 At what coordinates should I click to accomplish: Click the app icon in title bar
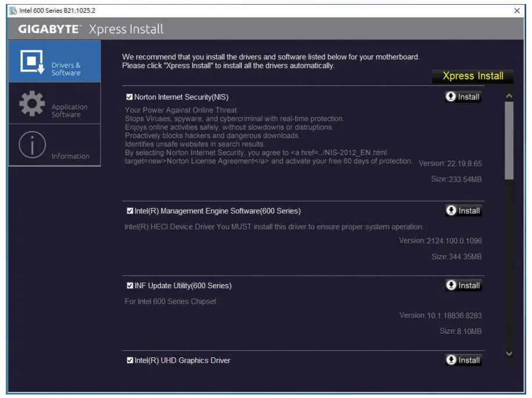[x=13, y=10]
